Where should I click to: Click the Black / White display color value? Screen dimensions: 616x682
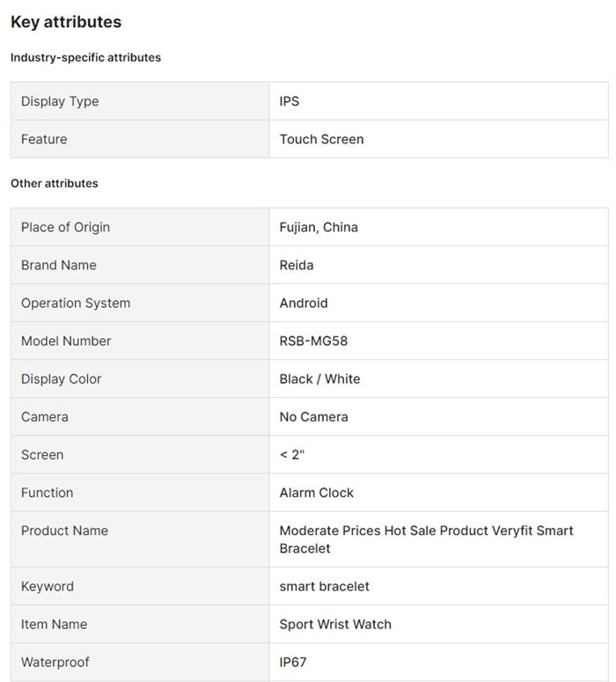(319, 378)
